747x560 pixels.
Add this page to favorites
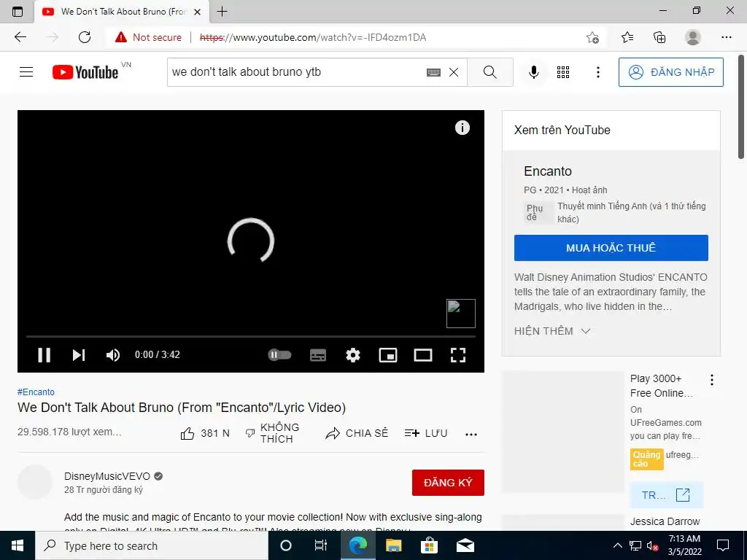(592, 37)
